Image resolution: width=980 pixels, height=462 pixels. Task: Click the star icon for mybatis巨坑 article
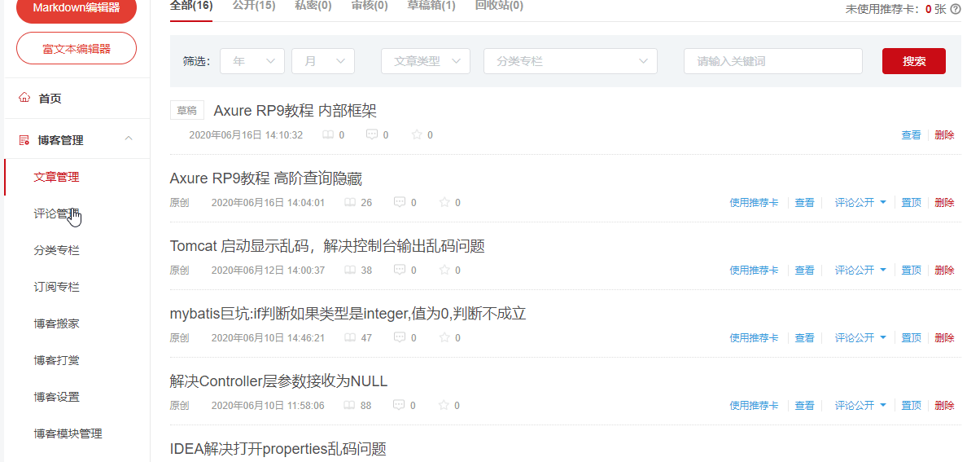coord(444,338)
